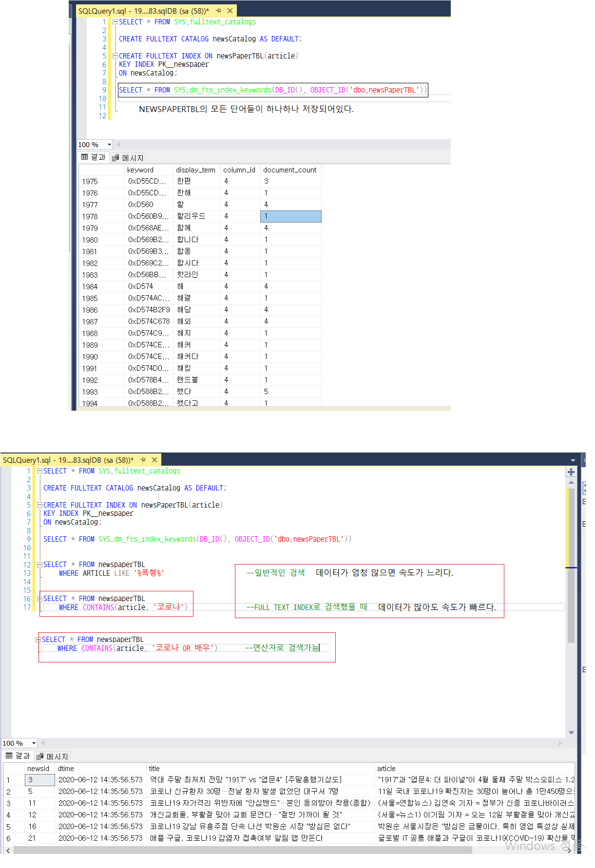Click line 9 dm_fts_index_keywords query in keyword window

[273, 90]
